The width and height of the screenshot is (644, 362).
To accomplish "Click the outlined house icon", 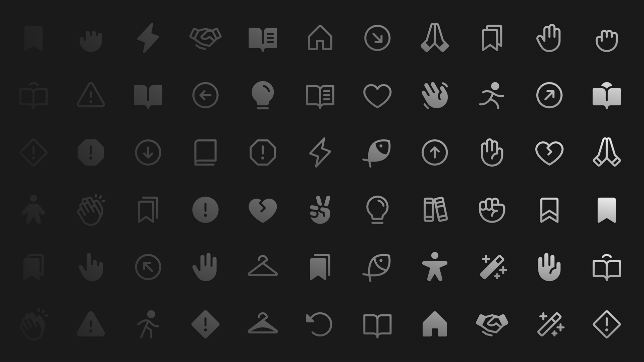I will pos(320,38).
